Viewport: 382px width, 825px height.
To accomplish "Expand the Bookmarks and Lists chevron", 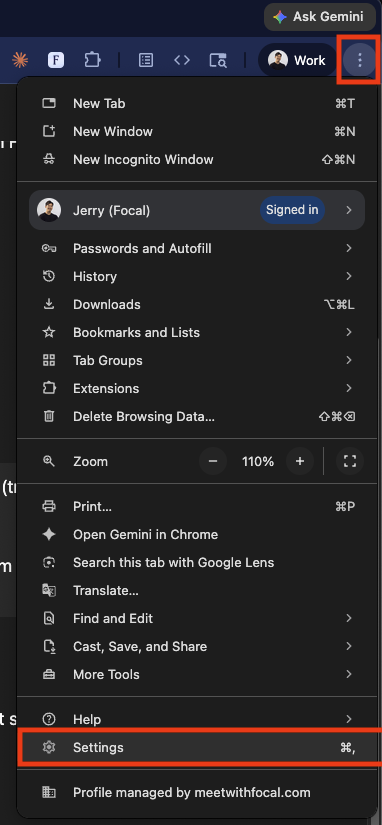I will pos(348,332).
